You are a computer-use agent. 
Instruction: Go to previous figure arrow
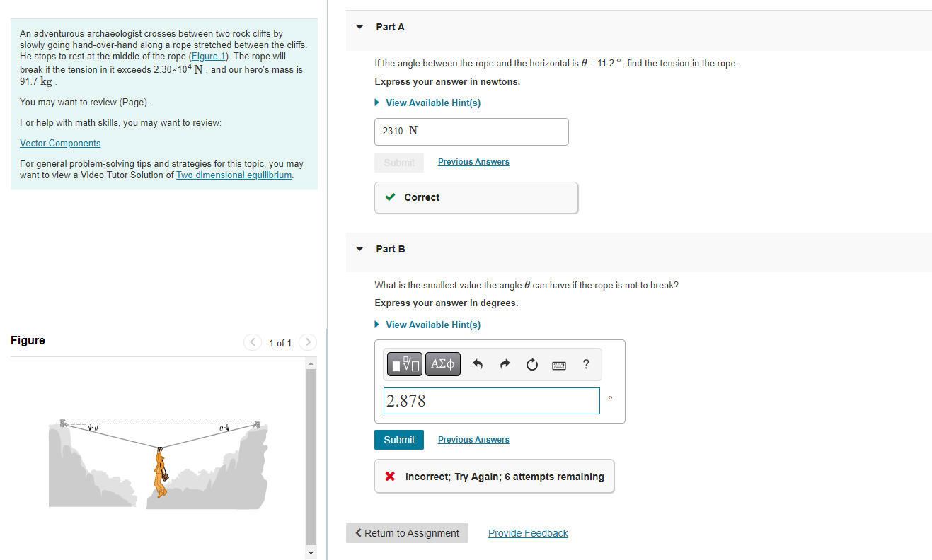pyautogui.click(x=253, y=343)
